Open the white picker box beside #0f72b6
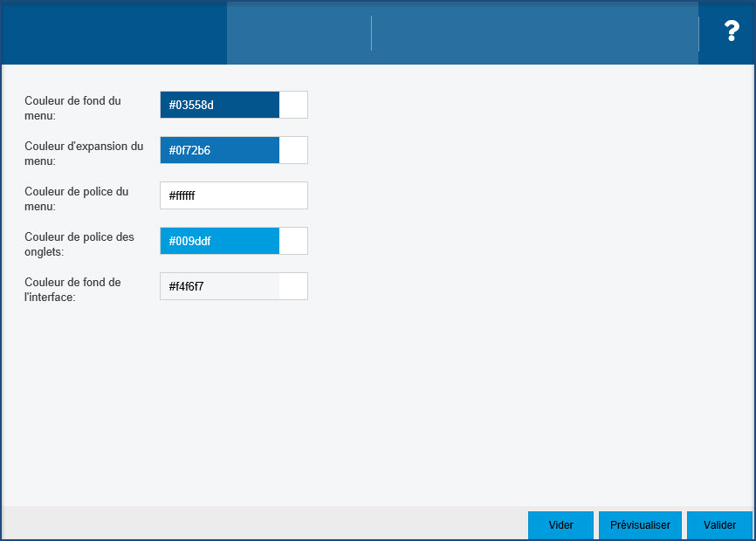Image resolution: width=756 pixels, height=541 pixels. [x=293, y=150]
